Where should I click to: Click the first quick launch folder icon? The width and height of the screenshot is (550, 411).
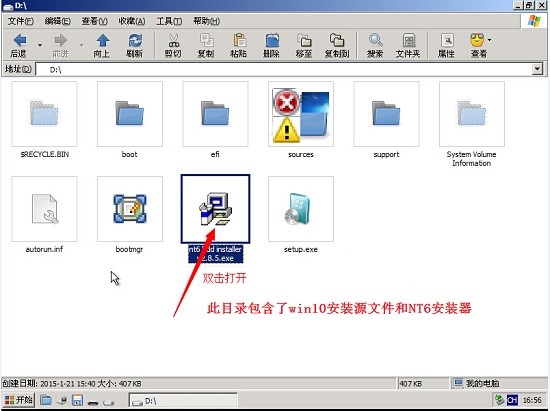pos(46,400)
